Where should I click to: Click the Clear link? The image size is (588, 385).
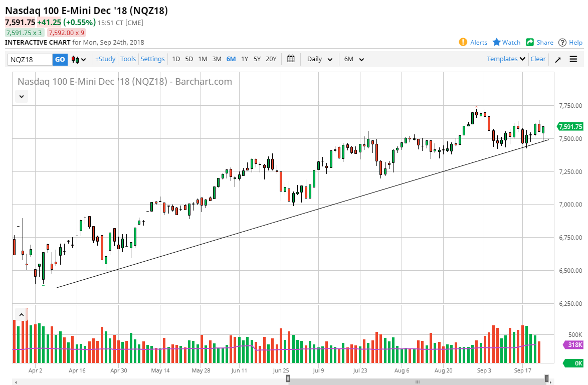click(538, 59)
